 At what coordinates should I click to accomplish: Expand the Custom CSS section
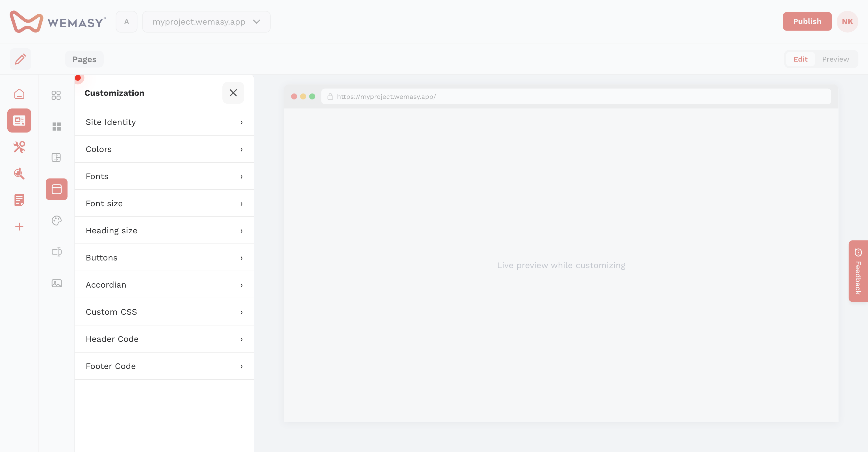[164, 312]
